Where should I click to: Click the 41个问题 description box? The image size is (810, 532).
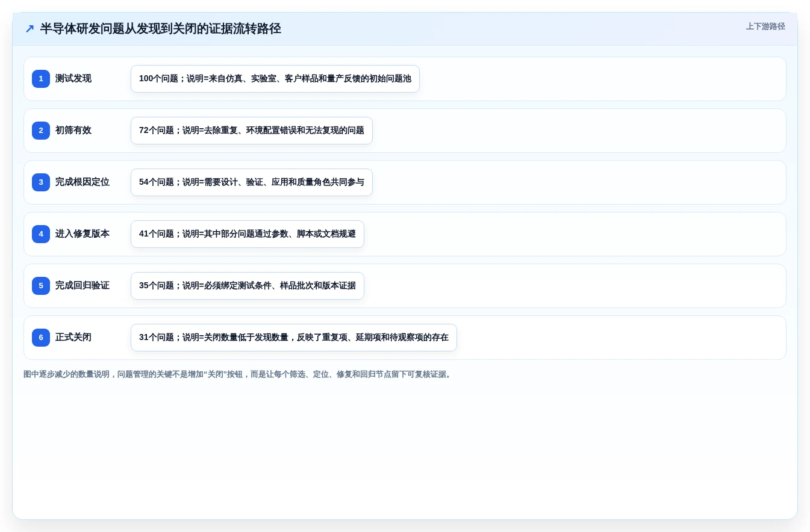click(248, 234)
